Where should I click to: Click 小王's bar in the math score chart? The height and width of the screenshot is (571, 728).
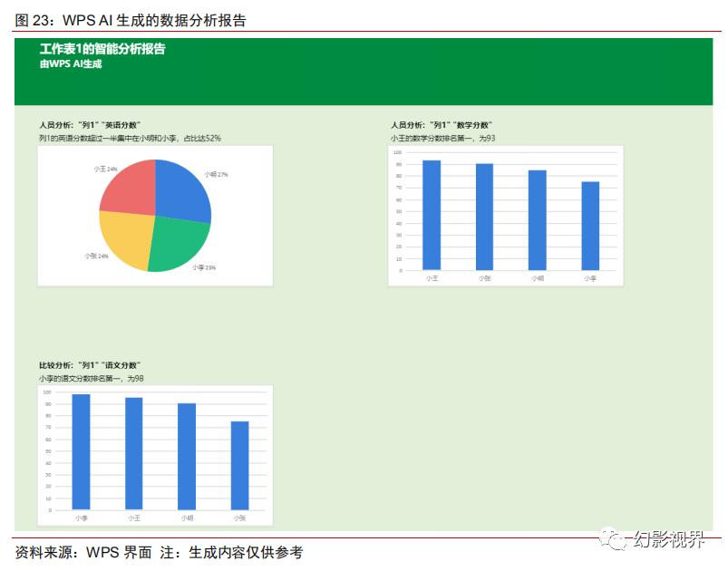click(433, 213)
